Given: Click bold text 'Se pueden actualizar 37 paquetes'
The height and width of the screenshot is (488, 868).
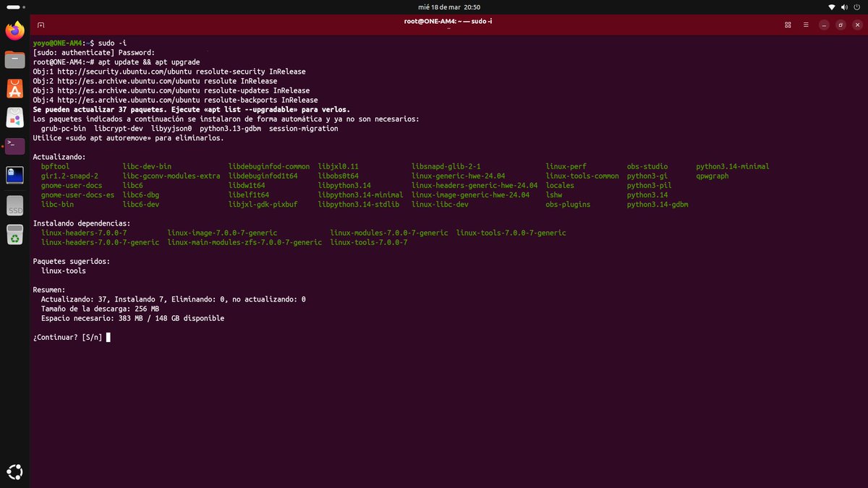Looking at the screenshot, I should tap(101, 109).
